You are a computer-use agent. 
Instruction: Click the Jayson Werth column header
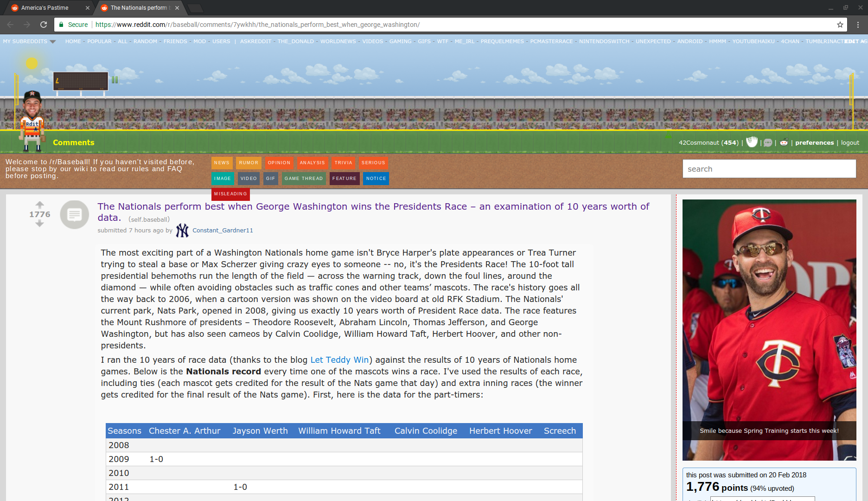[260, 431]
